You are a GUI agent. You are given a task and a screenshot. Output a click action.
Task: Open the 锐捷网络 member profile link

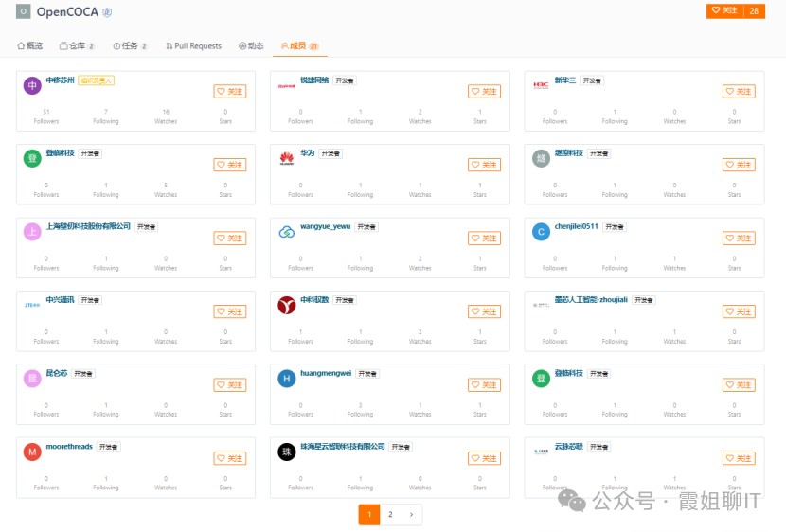[314, 80]
